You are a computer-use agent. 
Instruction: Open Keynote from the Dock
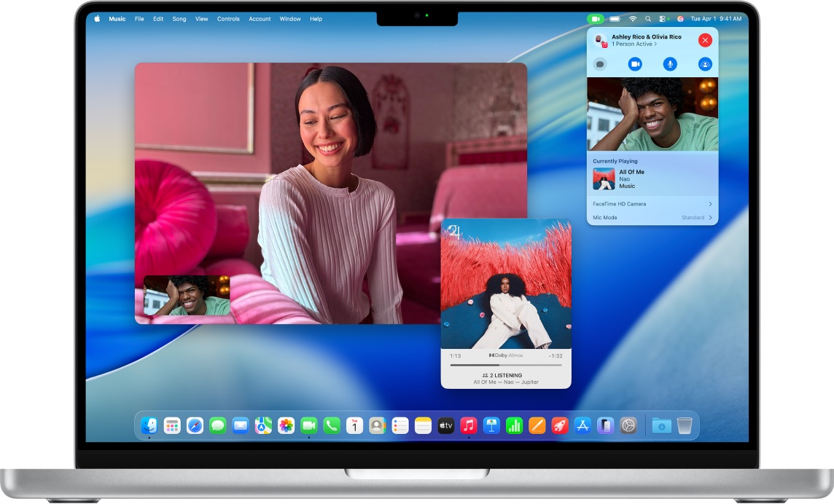491,425
